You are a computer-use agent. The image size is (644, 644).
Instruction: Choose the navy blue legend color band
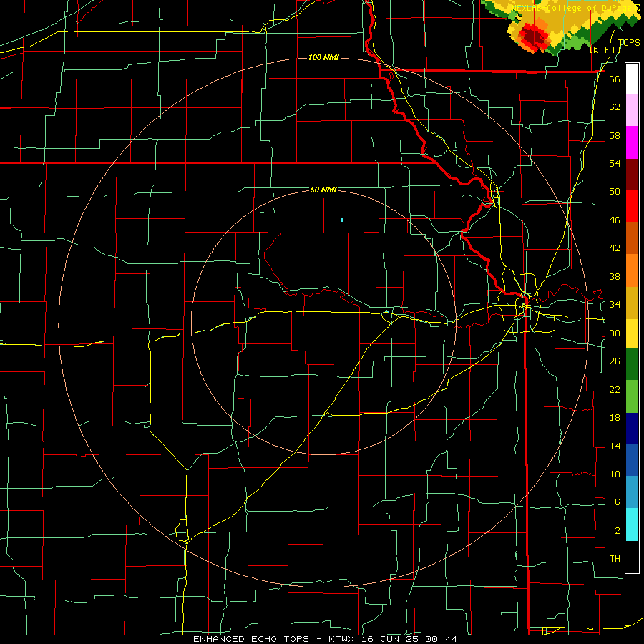tap(632, 429)
